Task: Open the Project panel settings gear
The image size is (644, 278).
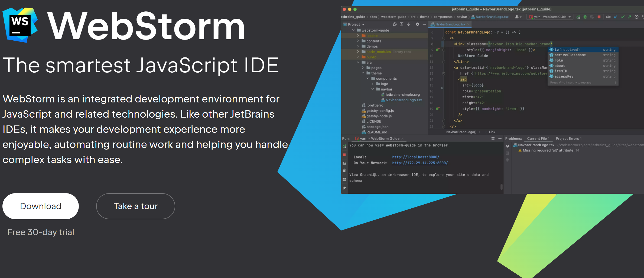Action: [417, 24]
